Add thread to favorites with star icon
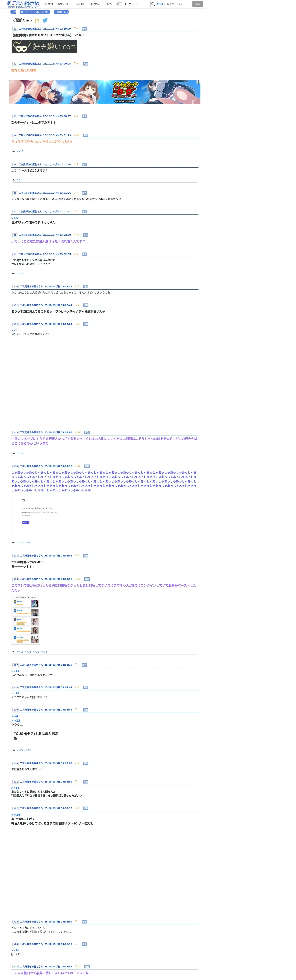 pyautogui.click(x=37, y=21)
